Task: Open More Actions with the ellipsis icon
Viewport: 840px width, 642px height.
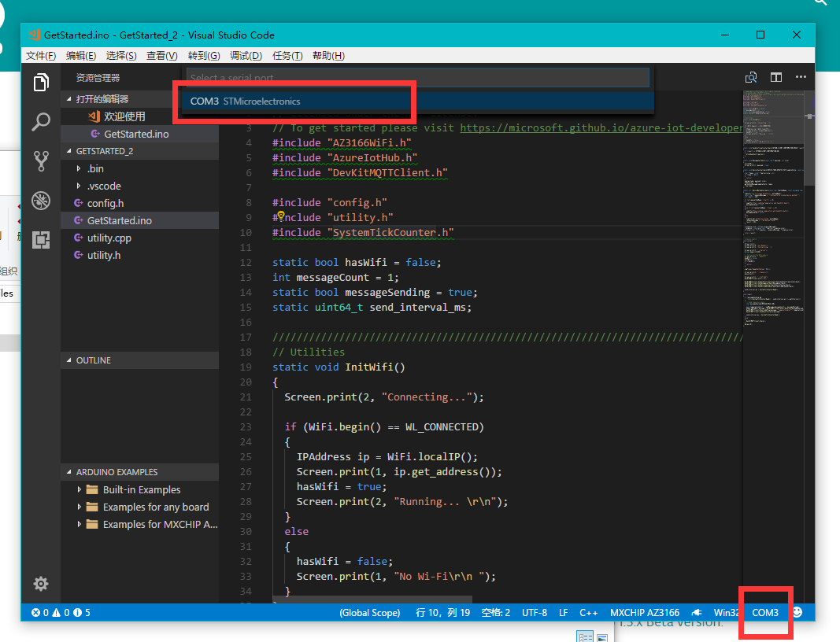Action: point(801,77)
